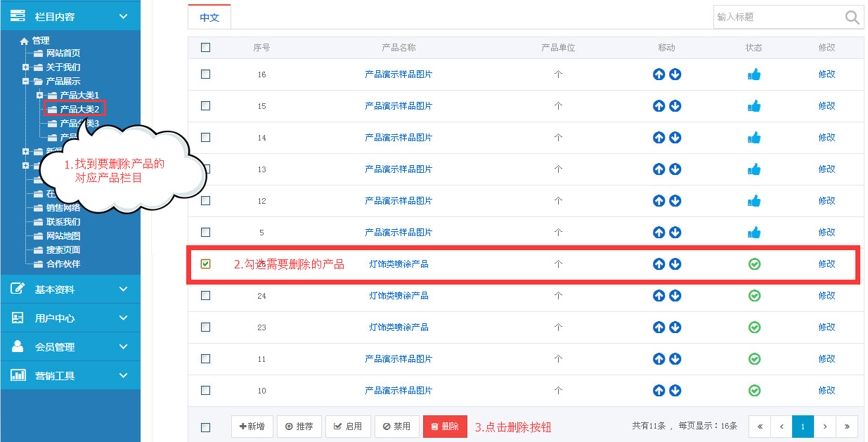868x442 pixels.
Task: Tick the checkbox for row 16
Action: point(205,74)
